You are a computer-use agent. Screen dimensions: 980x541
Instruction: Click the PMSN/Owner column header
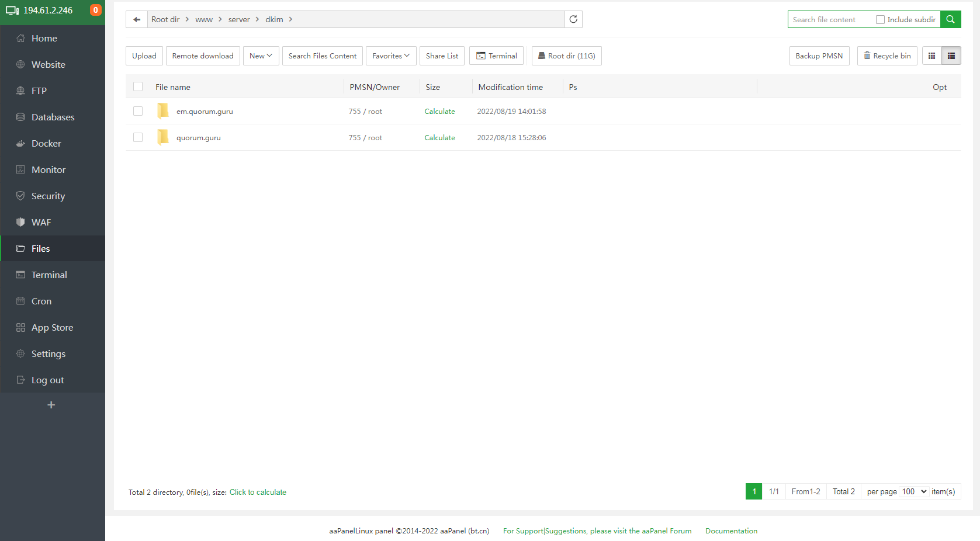375,87
